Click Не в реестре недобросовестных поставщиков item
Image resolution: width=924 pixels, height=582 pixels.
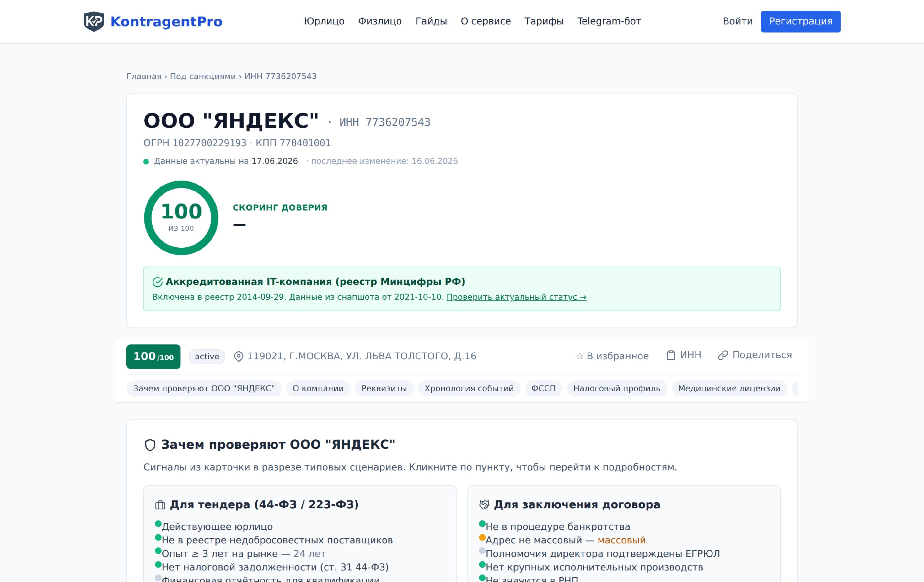(277, 540)
